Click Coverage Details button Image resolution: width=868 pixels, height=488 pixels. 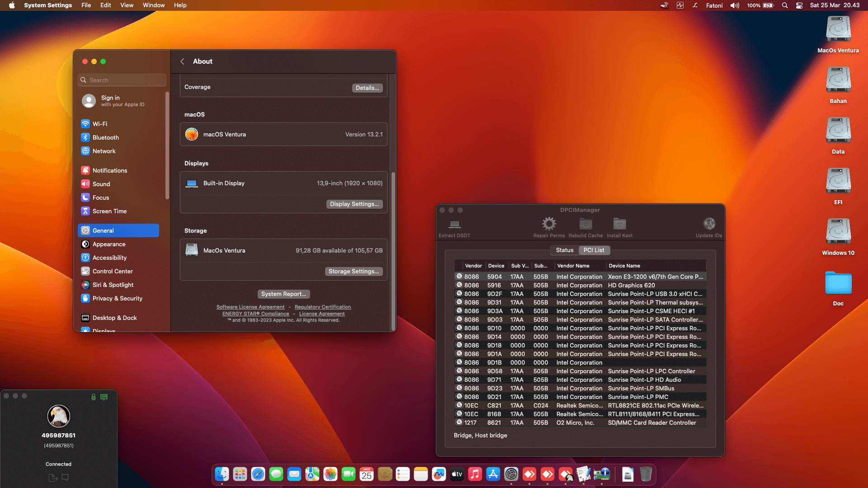click(367, 88)
